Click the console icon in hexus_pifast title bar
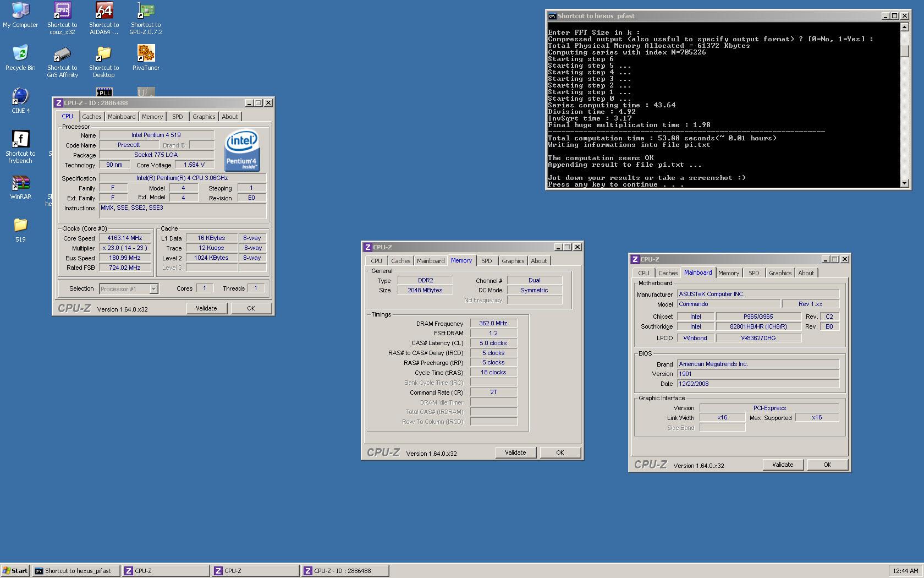This screenshot has width=924, height=578. (x=552, y=16)
